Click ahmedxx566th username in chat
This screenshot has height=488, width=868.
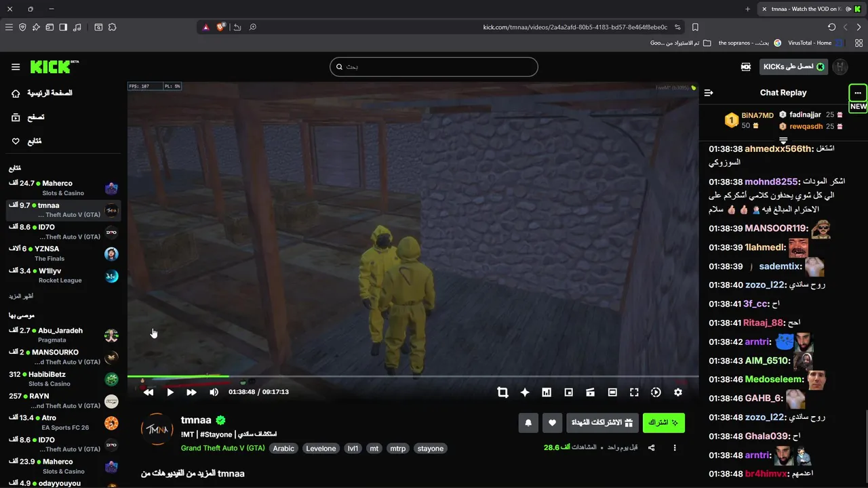778,148
